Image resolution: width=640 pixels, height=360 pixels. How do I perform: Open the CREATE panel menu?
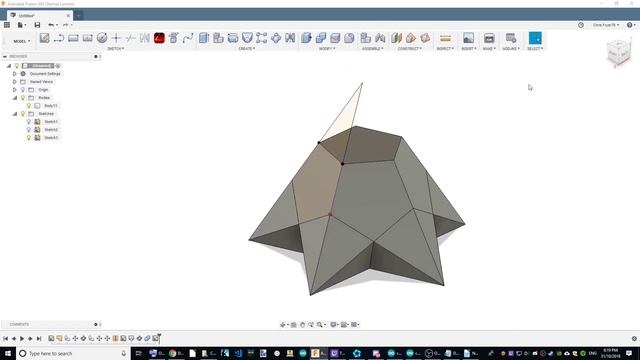tap(247, 49)
